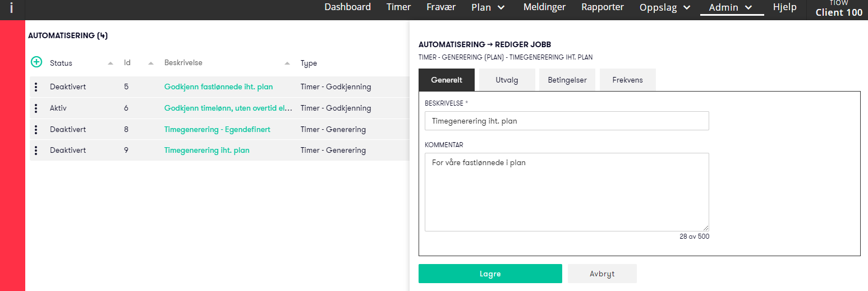This screenshot has width=868, height=291.
Task: Expand the Admin menu dropdown
Action: pyautogui.click(x=748, y=7)
